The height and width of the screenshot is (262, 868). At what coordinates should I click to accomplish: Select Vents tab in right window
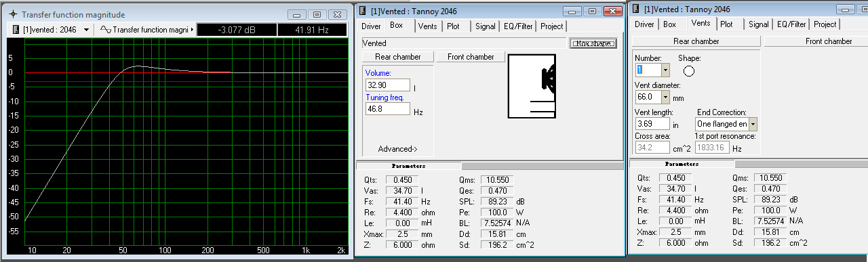click(701, 23)
